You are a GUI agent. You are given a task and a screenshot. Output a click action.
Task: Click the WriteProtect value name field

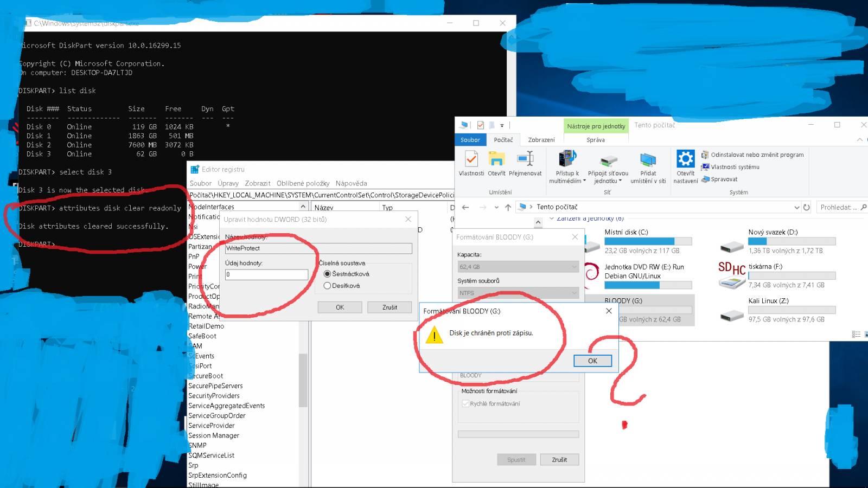(x=318, y=248)
